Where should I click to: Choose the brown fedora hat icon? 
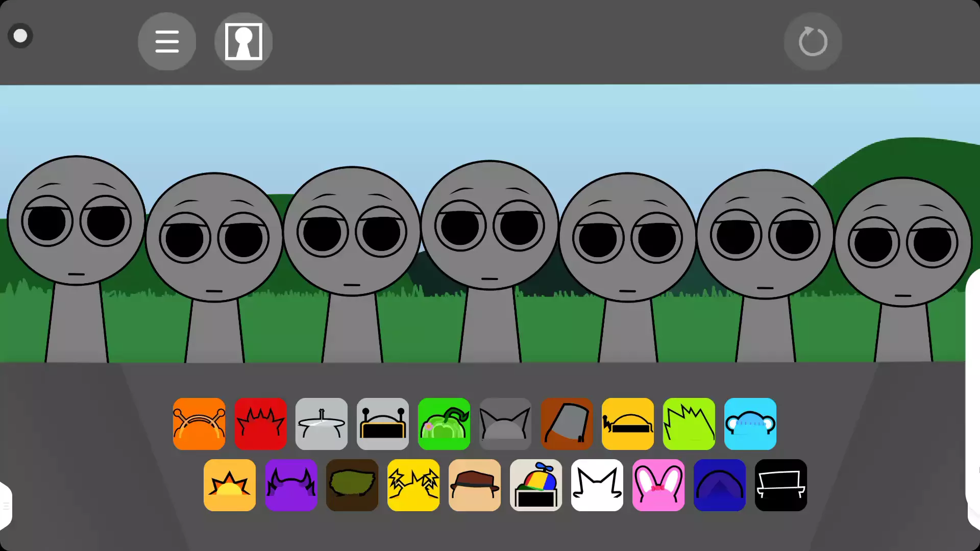click(x=475, y=485)
